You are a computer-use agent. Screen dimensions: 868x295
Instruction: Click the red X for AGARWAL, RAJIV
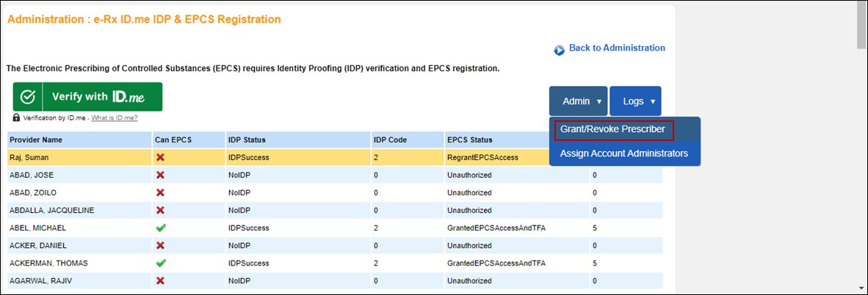[x=160, y=280]
